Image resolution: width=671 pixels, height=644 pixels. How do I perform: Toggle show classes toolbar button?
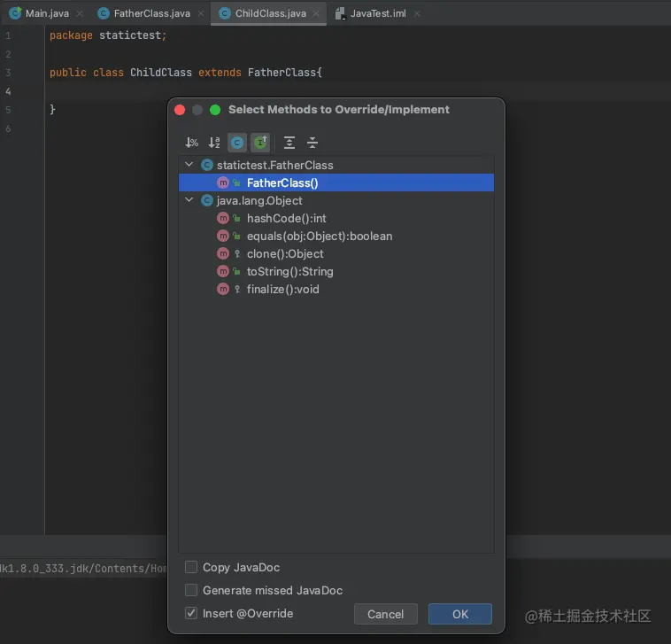(x=237, y=142)
